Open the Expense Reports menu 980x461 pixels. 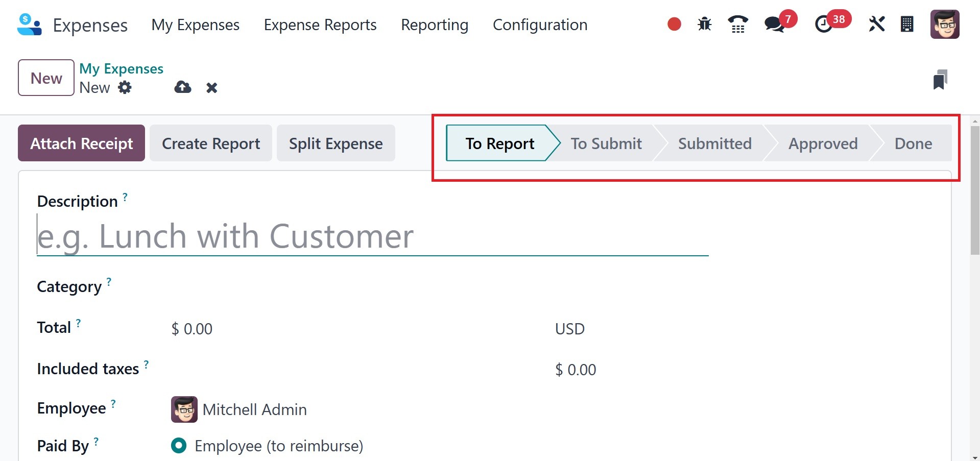[x=320, y=25]
